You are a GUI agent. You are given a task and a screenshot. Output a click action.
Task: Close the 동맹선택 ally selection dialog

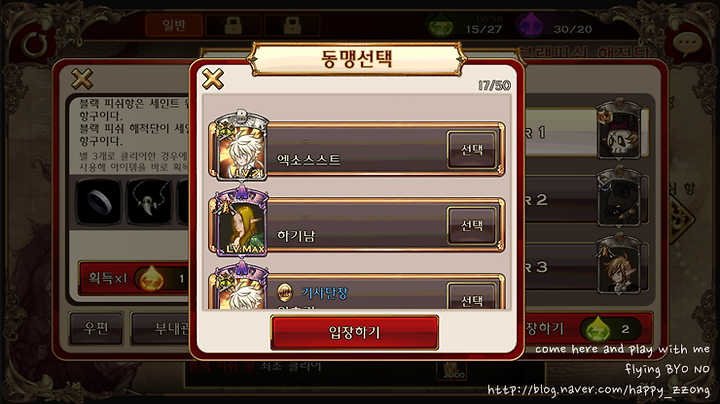[213, 79]
